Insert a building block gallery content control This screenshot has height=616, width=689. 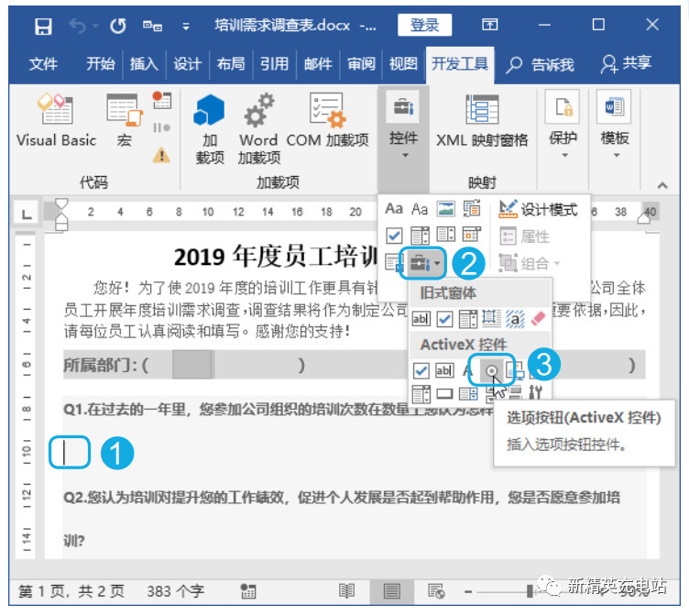pyautogui.click(x=472, y=208)
